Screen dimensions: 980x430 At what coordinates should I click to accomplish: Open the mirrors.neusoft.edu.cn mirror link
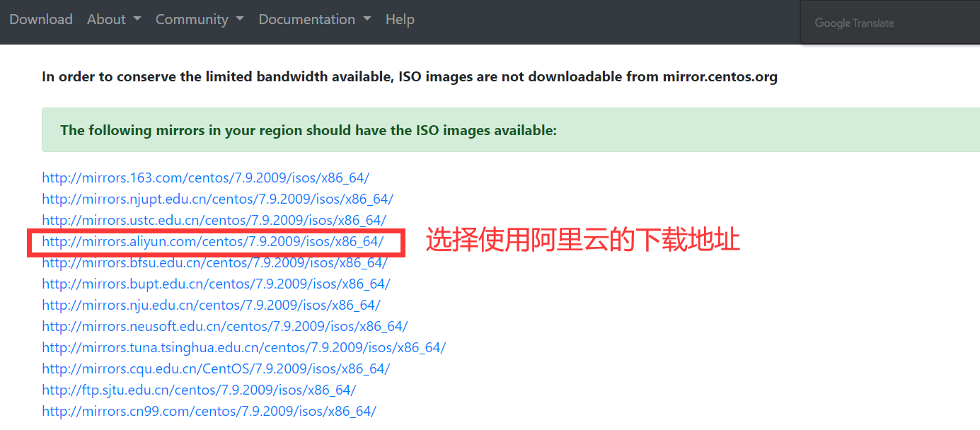(x=224, y=327)
